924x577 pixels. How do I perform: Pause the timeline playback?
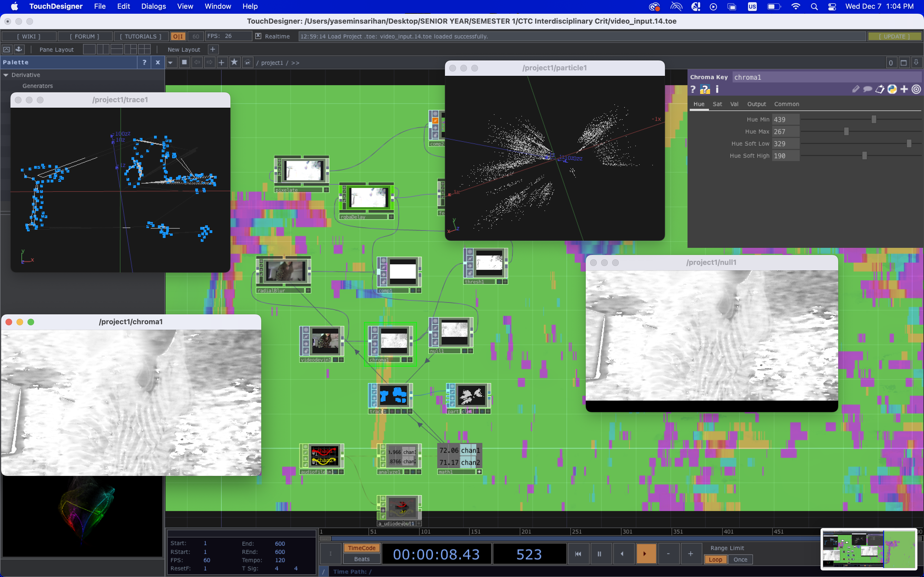(x=599, y=554)
